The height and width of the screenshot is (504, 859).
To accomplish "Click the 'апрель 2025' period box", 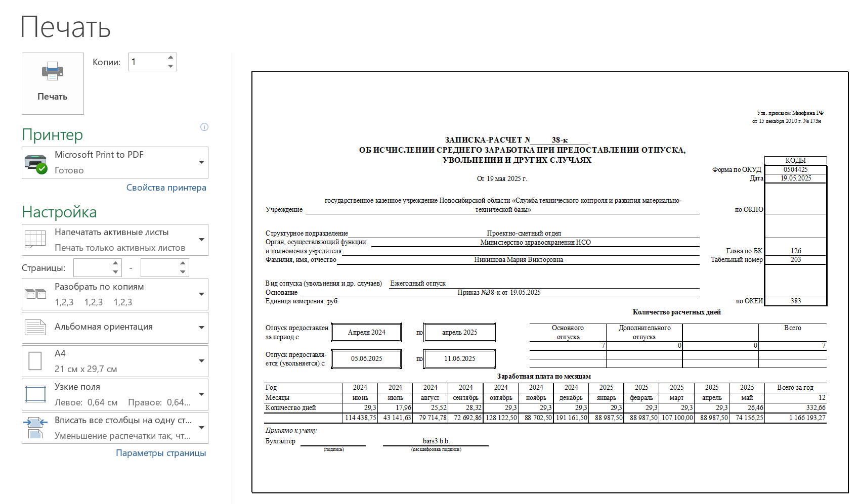I will click(459, 333).
